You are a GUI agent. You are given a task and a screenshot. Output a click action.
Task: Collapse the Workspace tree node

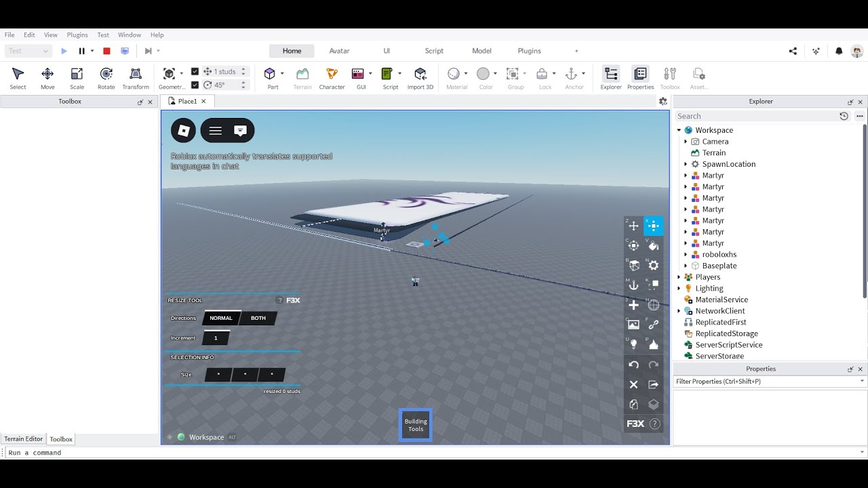click(x=679, y=130)
